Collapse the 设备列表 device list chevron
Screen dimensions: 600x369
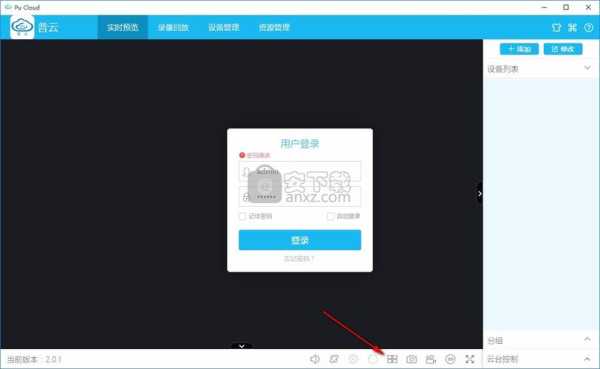click(x=588, y=68)
